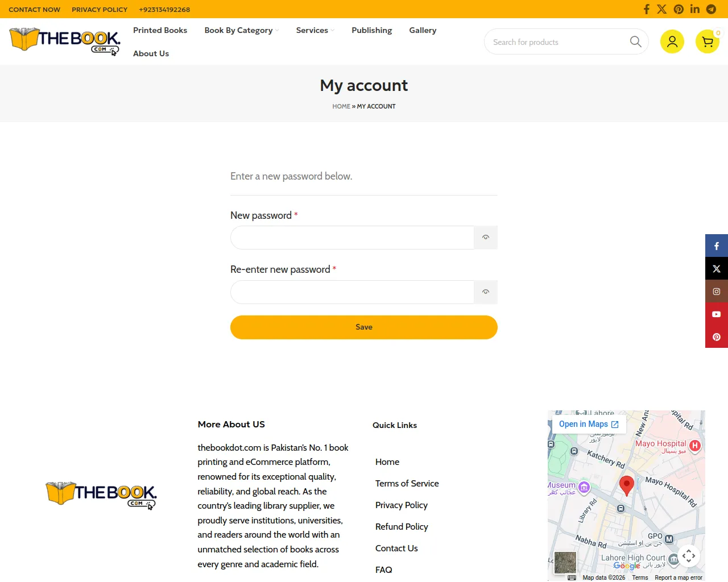Viewport: 728px width, 582px height.
Task: Select Publishing from the navigation menu
Action: click(371, 30)
